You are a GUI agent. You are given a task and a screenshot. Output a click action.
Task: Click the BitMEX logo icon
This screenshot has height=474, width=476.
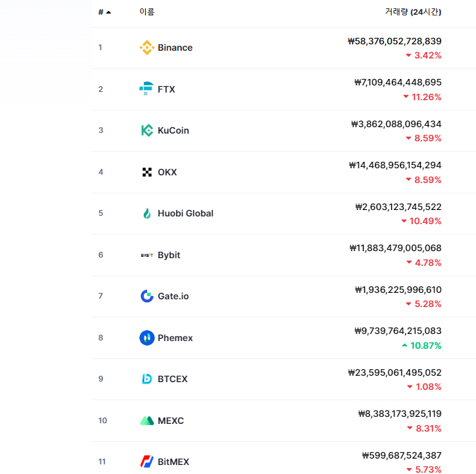click(x=146, y=462)
